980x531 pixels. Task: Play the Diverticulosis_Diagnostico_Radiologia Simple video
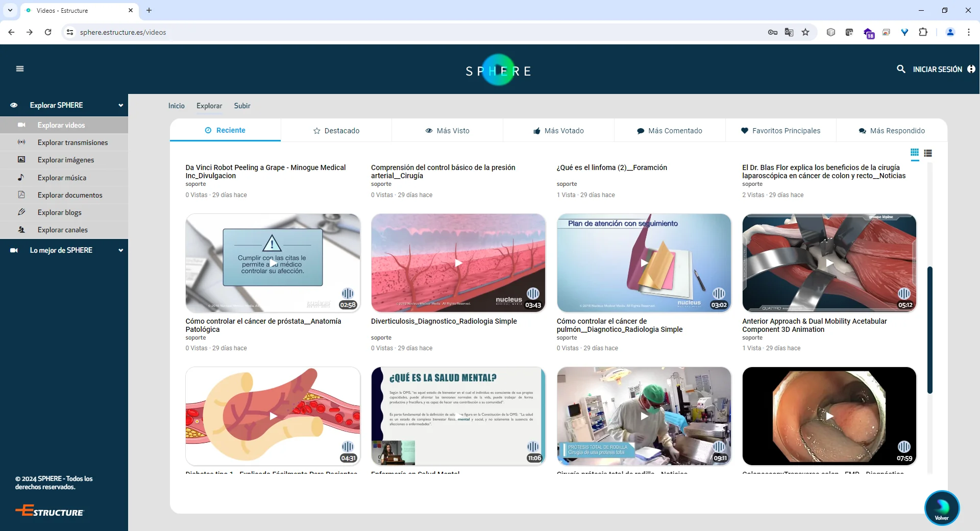tap(458, 263)
